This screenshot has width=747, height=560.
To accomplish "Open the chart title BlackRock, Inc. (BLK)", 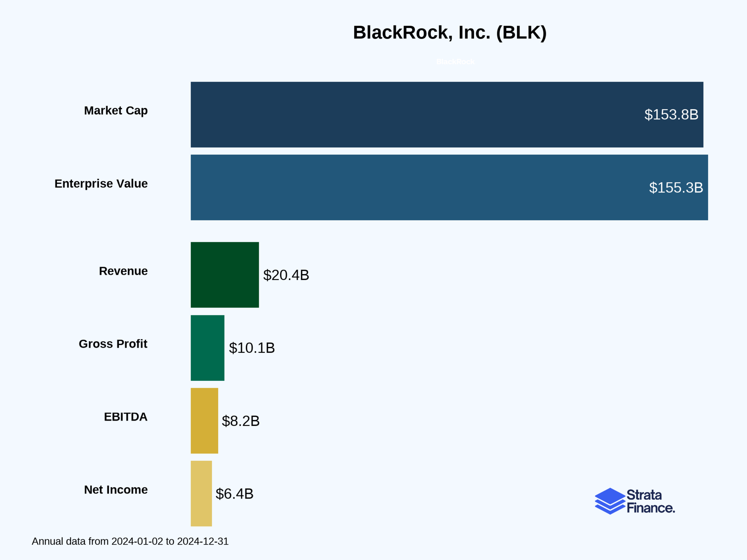I will coord(450,33).
